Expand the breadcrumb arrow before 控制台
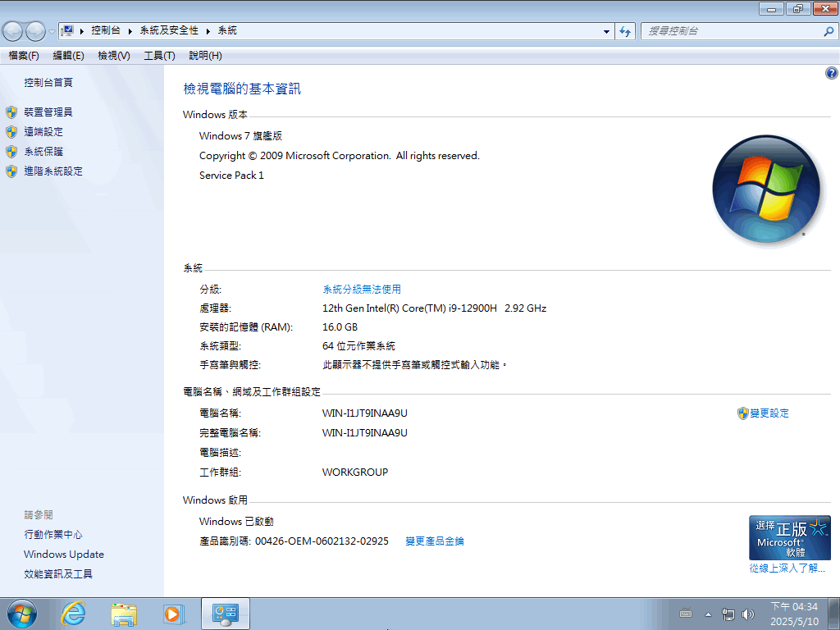Image resolution: width=840 pixels, height=630 pixels. tap(82, 31)
